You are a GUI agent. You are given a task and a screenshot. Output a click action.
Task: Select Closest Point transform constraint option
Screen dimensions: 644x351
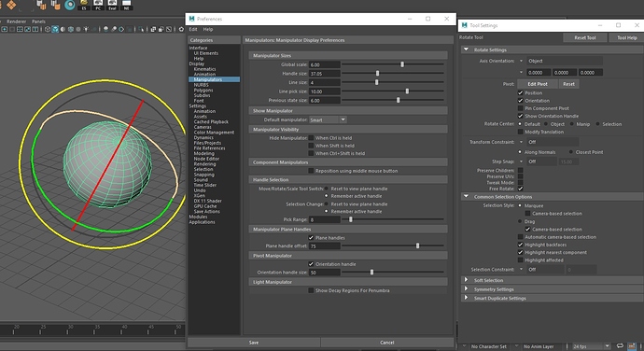tap(571, 152)
